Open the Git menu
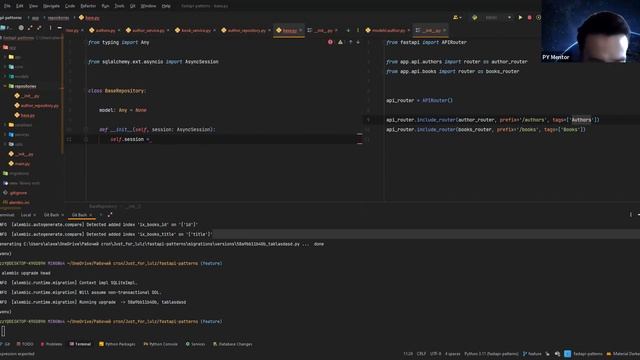The height and width of the screenshot is (360, 640). pyautogui.click(x=133, y=6)
